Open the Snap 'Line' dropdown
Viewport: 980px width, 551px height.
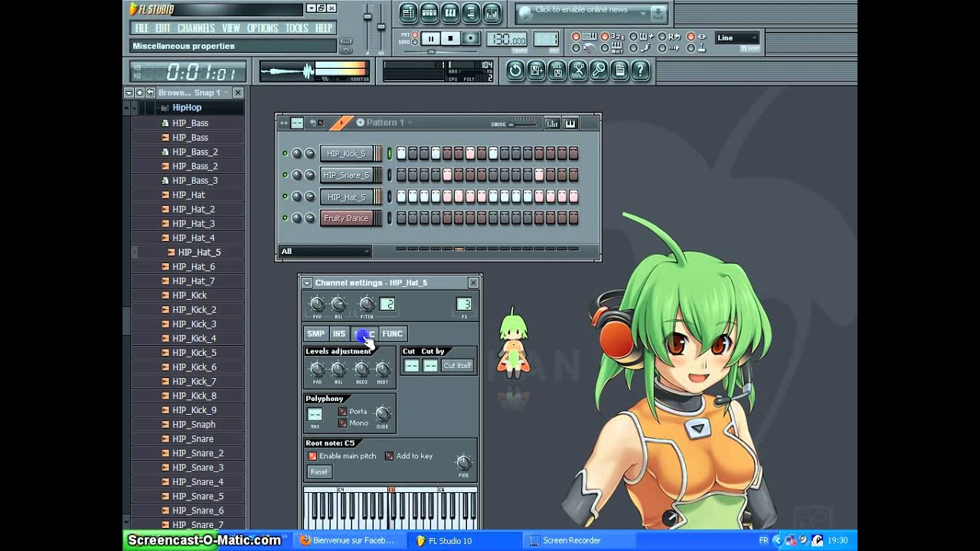click(737, 37)
